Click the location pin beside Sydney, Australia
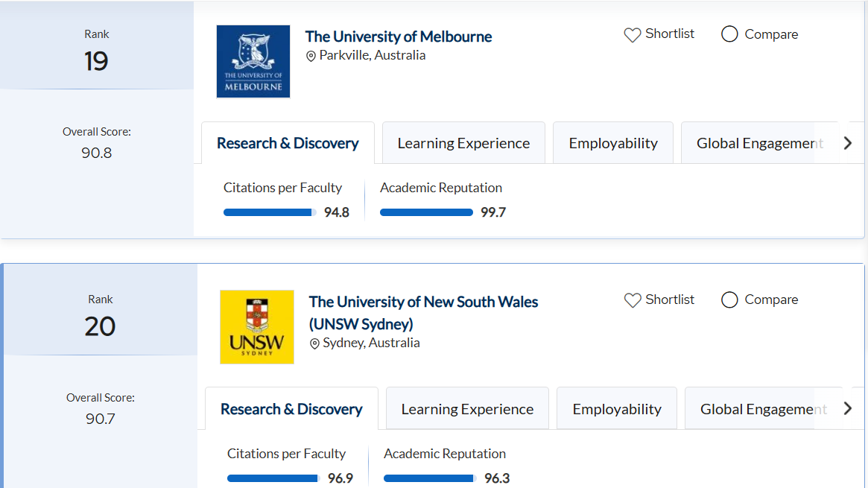Screen dimensions: 868x488 point(314,343)
